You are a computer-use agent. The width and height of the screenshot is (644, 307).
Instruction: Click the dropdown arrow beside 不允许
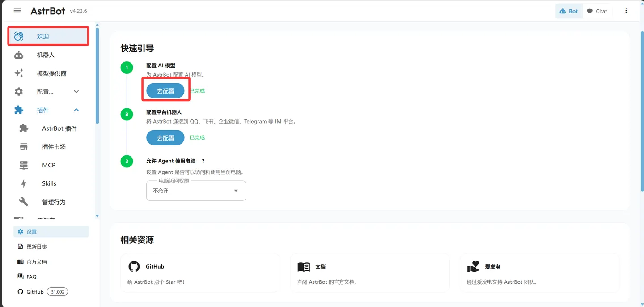pyautogui.click(x=236, y=191)
